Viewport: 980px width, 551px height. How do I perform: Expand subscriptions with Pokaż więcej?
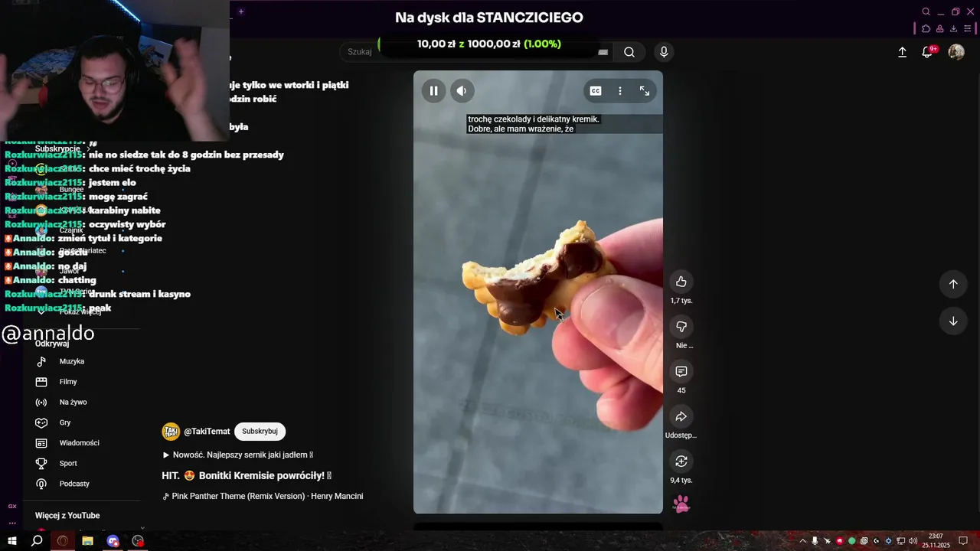pos(80,311)
